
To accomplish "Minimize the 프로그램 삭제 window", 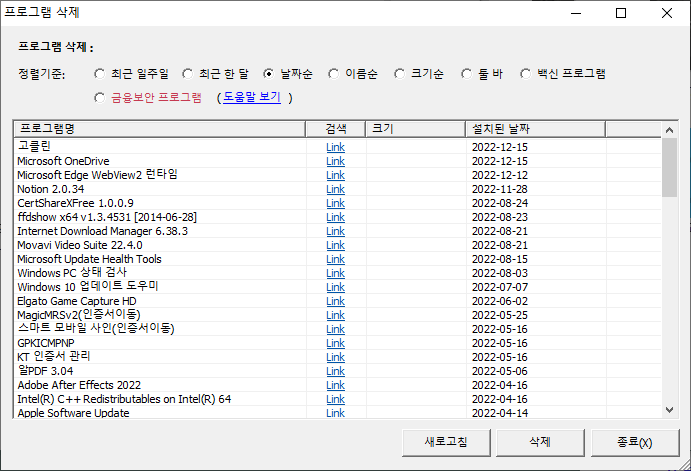I will (576, 13).
